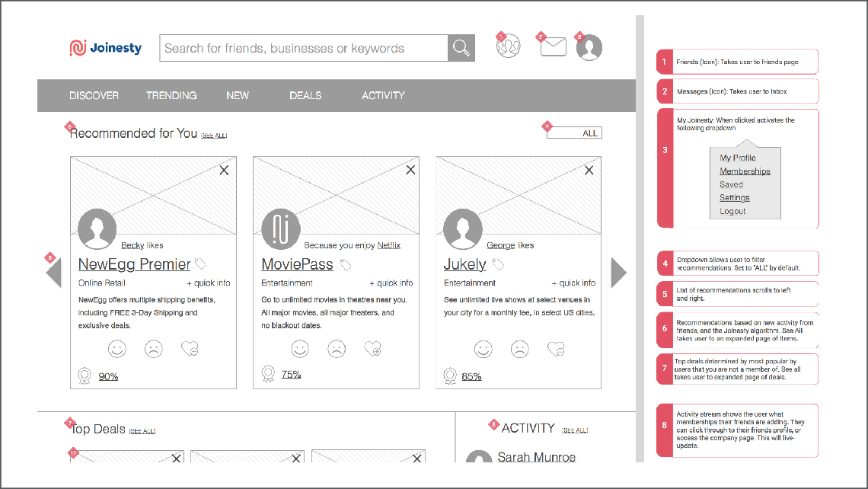Image resolution: width=868 pixels, height=489 pixels.
Task: Expand quick info on Jukely card
Action: (573, 283)
